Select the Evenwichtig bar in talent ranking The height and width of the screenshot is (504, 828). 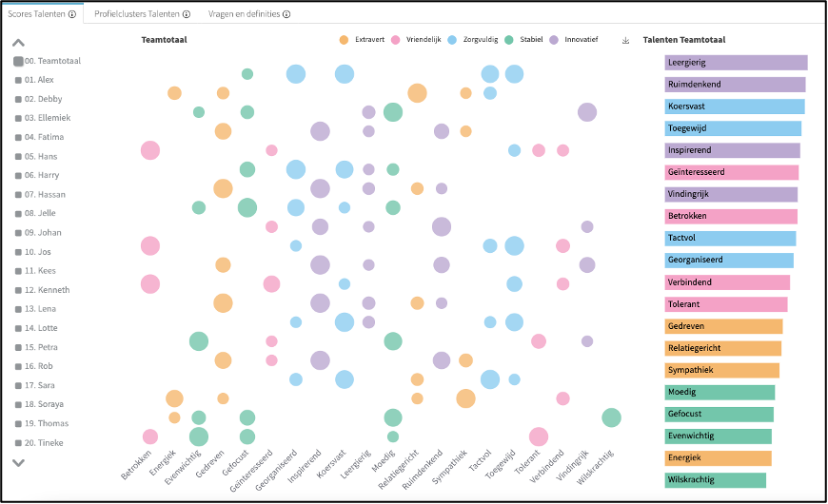click(x=719, y=436)
